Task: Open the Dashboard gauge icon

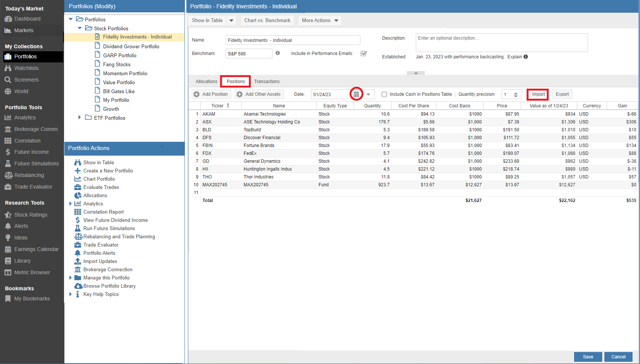Action: click(x=8, y=19)
